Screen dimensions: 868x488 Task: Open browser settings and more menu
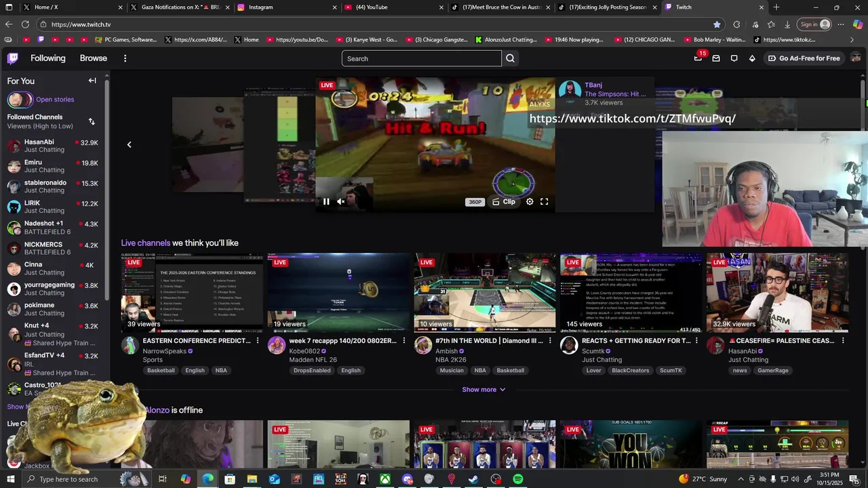tap(841, 24)
